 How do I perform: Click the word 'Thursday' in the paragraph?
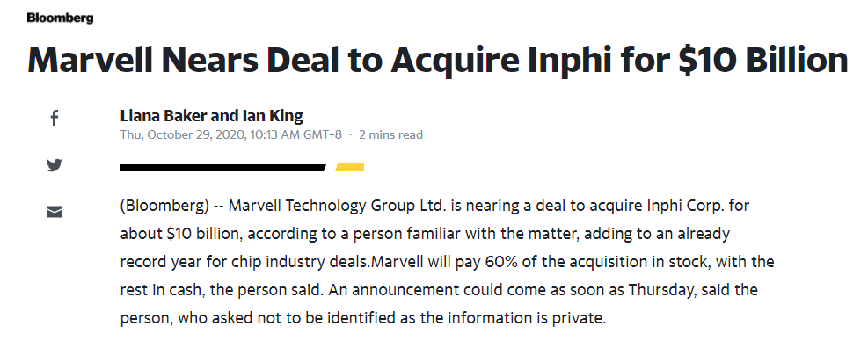660,290
